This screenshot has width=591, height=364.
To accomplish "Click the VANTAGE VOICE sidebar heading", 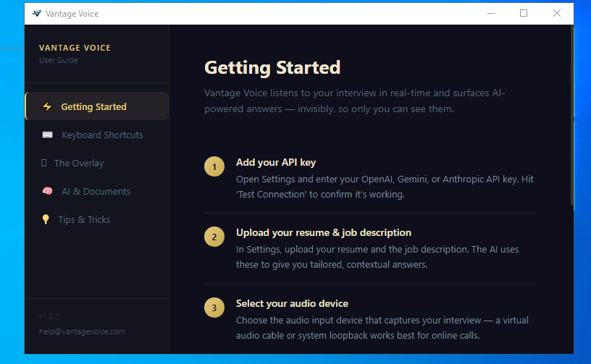I will (x=75, y=48).
